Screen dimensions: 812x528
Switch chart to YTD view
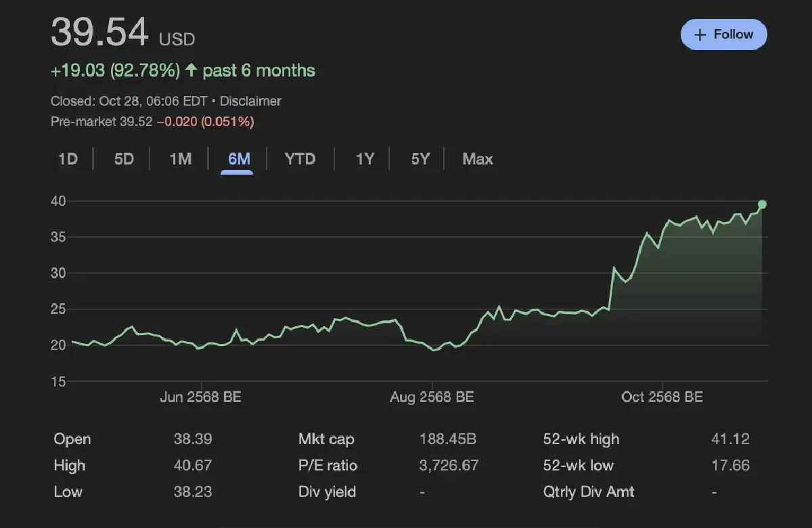(300, 159)
